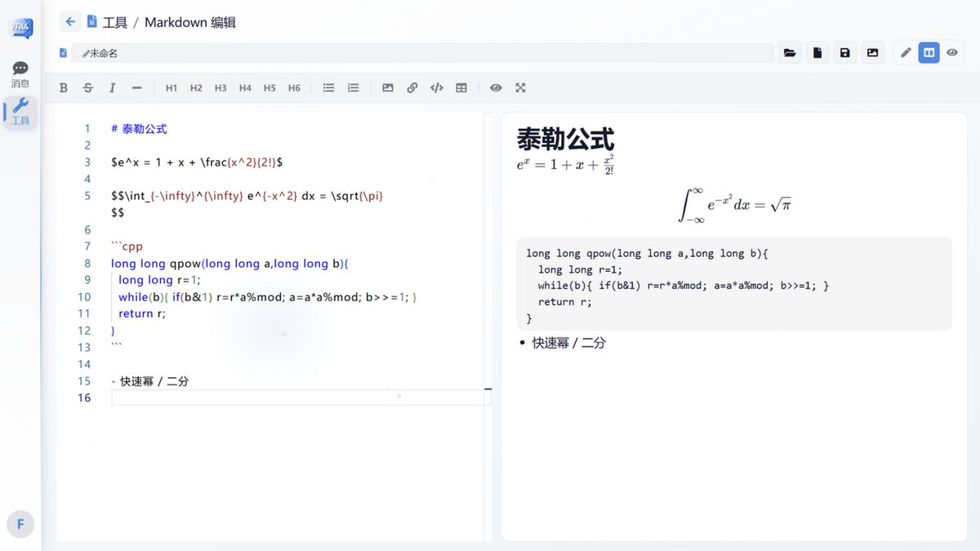Click the rendered integral formula in preview
This screenshot has height=551, width=980.
tap(734, 204)
